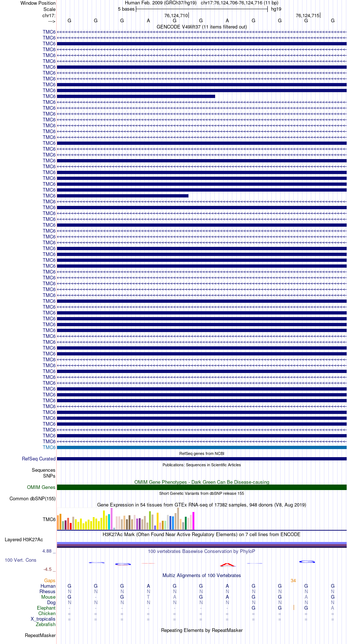
Task: Click the 'Scale' track label
Action: (50, 9)
